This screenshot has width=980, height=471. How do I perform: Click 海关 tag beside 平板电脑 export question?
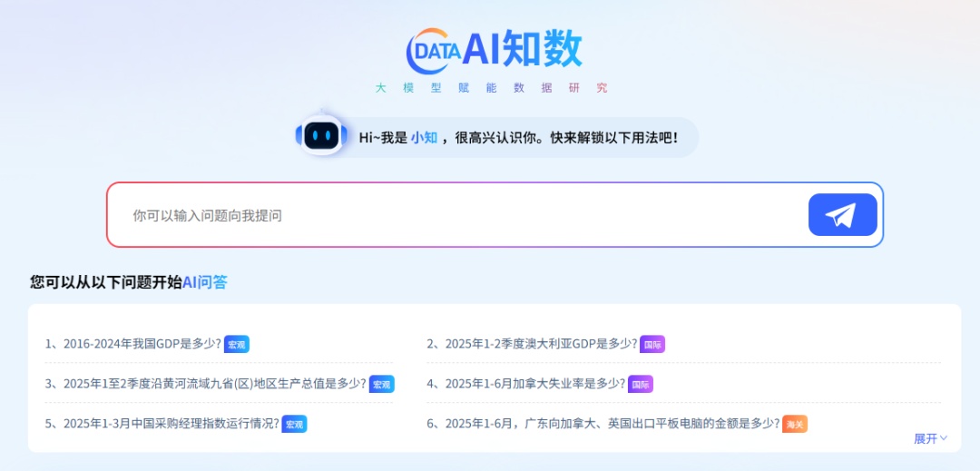point(795,424)
